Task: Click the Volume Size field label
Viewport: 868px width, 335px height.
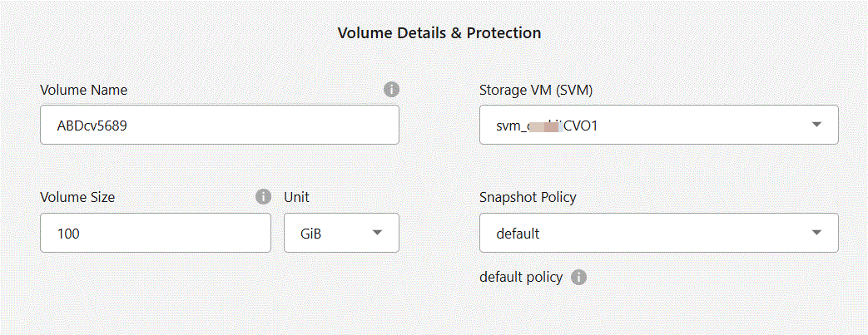Action: 77,197
